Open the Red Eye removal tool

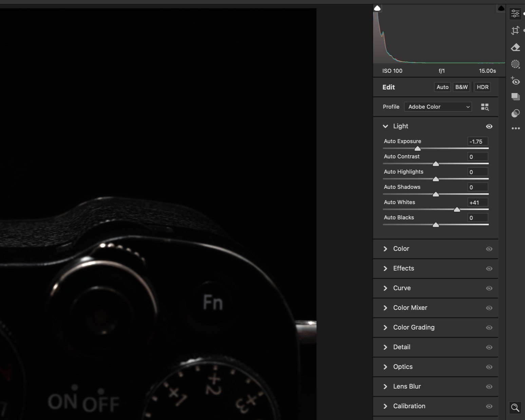[515, 81]
